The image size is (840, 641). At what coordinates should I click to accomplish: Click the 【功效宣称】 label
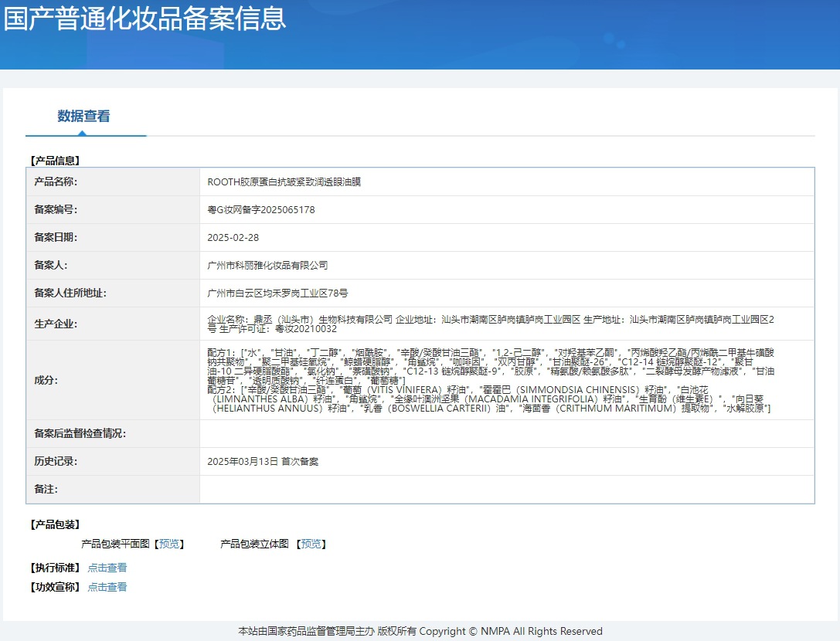click(x=55, y=587)
